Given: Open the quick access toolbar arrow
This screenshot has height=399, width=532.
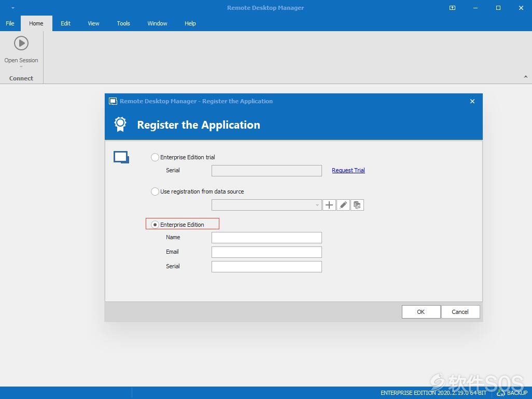Looking at the screenshot, I should tap(13, 8).
